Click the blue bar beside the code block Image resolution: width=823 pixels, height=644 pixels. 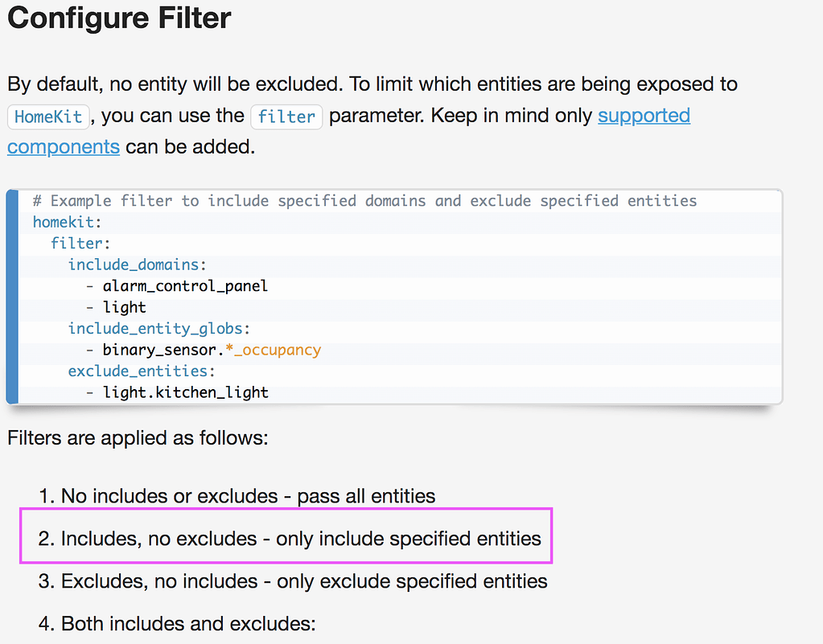pos(12,297)
